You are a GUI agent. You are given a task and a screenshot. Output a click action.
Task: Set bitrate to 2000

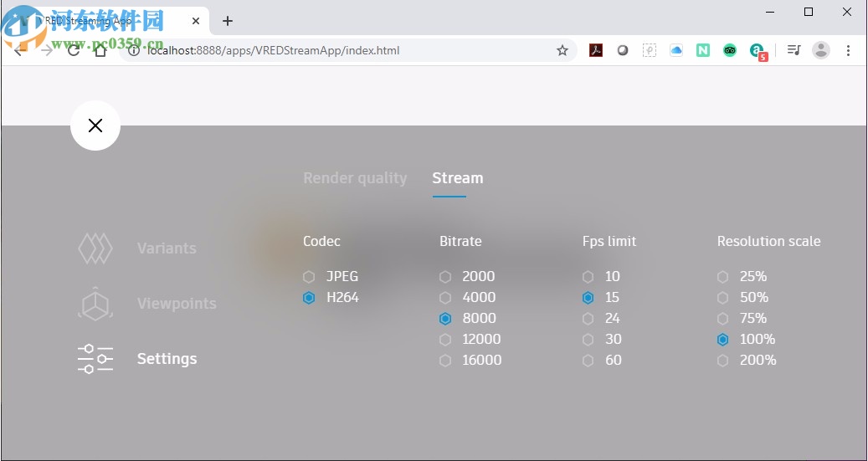coord(467,276)
